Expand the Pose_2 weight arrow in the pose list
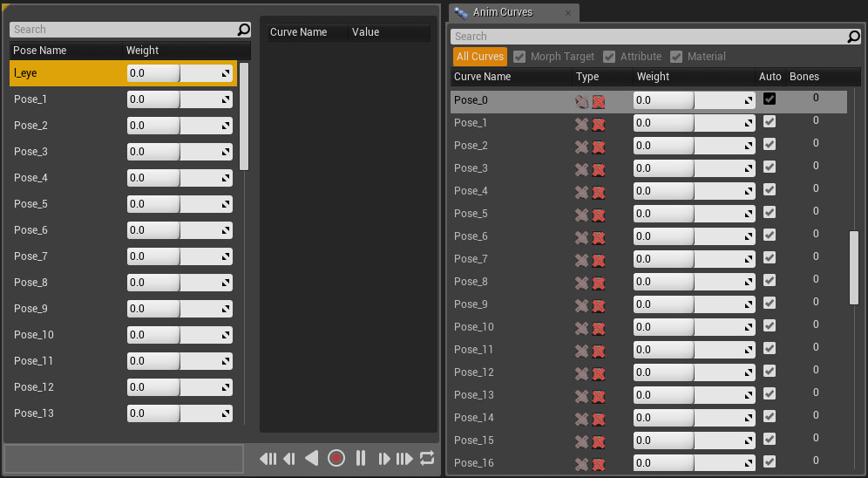The image size is (868, 478). tap(226, 126)
